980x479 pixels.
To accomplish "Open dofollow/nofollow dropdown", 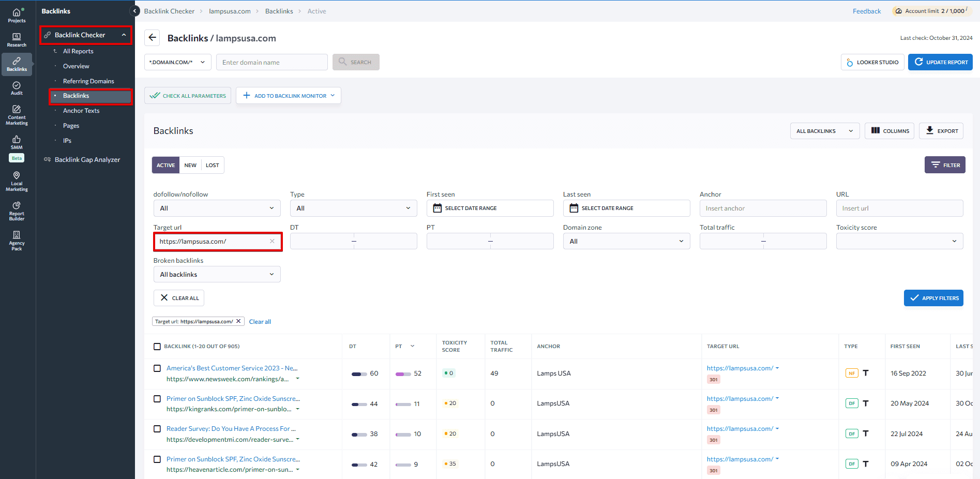I will [x=217, y=208].
